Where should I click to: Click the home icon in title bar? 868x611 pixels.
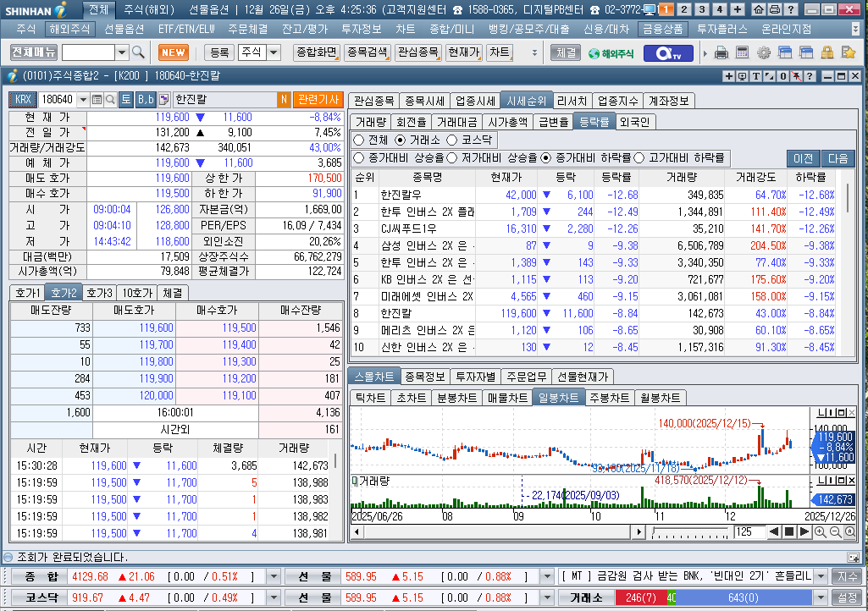pos(759,9)
